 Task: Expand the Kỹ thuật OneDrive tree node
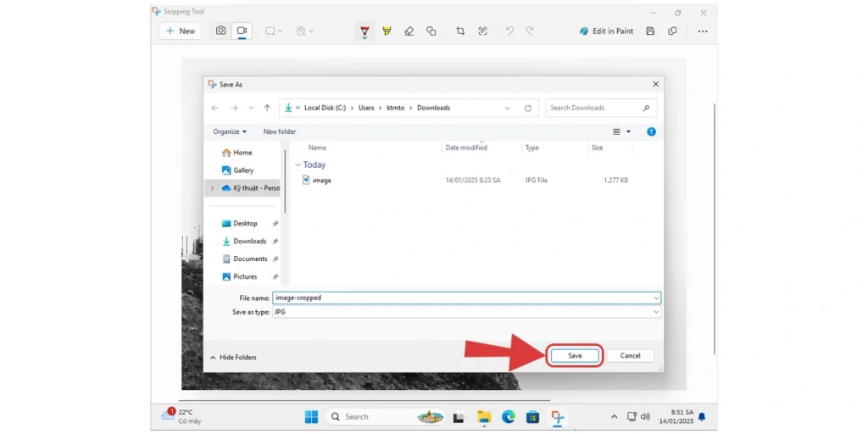click(213, 188)
